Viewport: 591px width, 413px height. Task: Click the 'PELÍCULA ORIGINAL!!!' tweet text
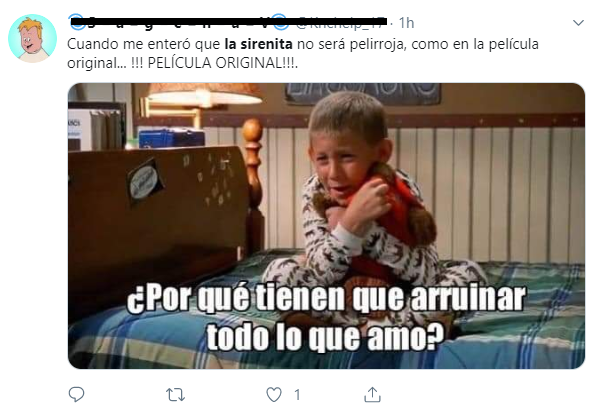[x=222, y=63]
